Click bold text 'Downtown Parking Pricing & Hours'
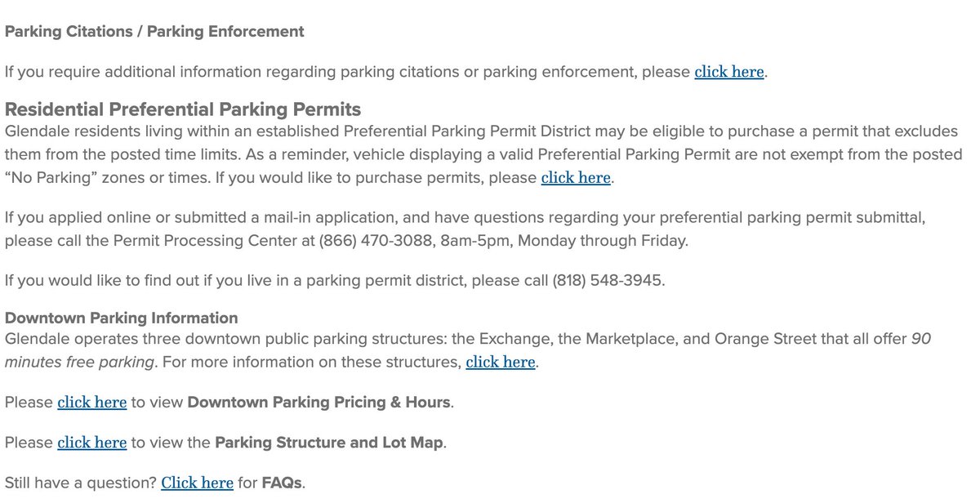This screenshot has width=980, height=503. tap(319, 403)
